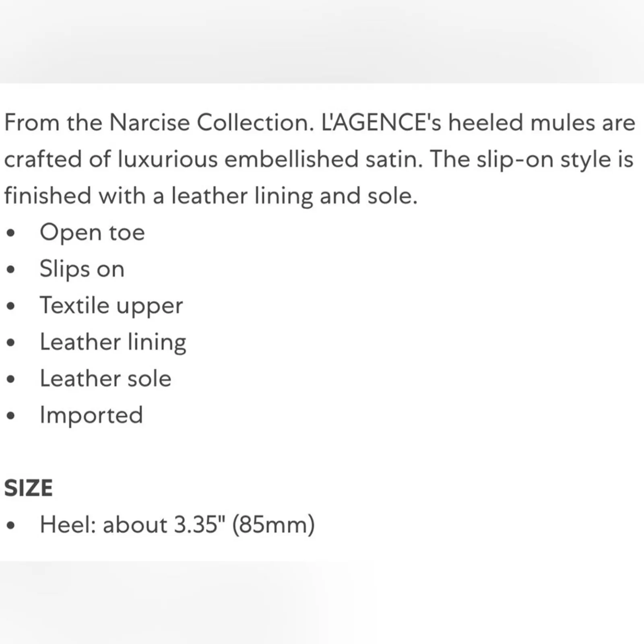Select the 'Textile upper' list item
644x644 pixels.
(x=111, y=305)
